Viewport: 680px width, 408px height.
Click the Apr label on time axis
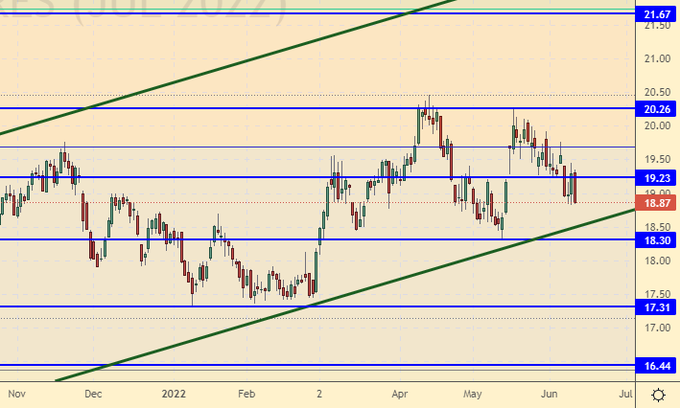(398, 394)
